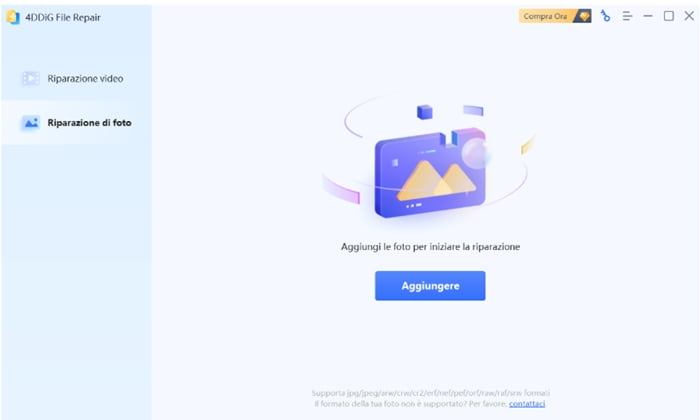Select the photo repair picture icon
This screenshot has width=700, height=420.
(31, 123)
